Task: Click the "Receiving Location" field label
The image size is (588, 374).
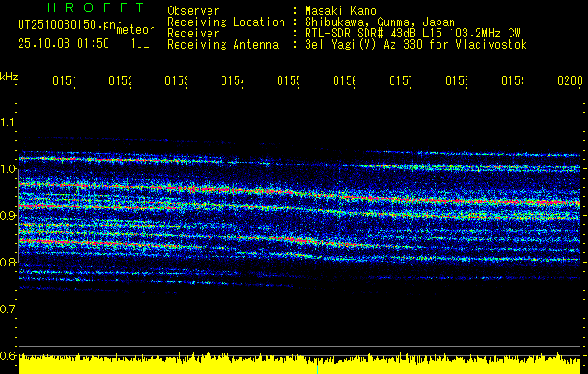Action: point(226,22)
